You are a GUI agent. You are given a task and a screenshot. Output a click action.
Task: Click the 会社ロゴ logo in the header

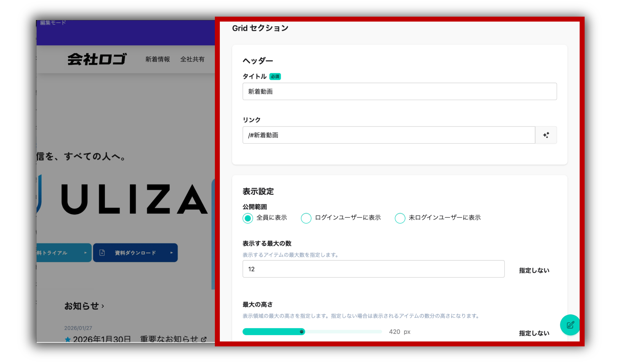click(97, 59)
